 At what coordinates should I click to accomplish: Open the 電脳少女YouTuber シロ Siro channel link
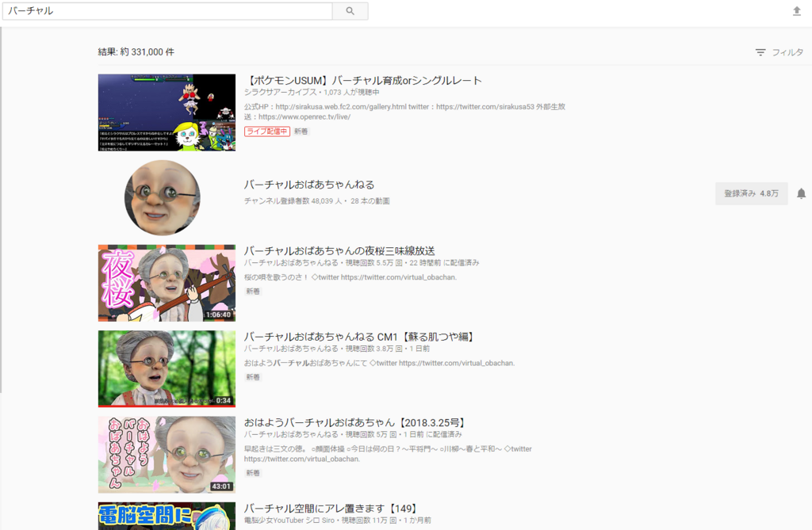coord(289,520)
